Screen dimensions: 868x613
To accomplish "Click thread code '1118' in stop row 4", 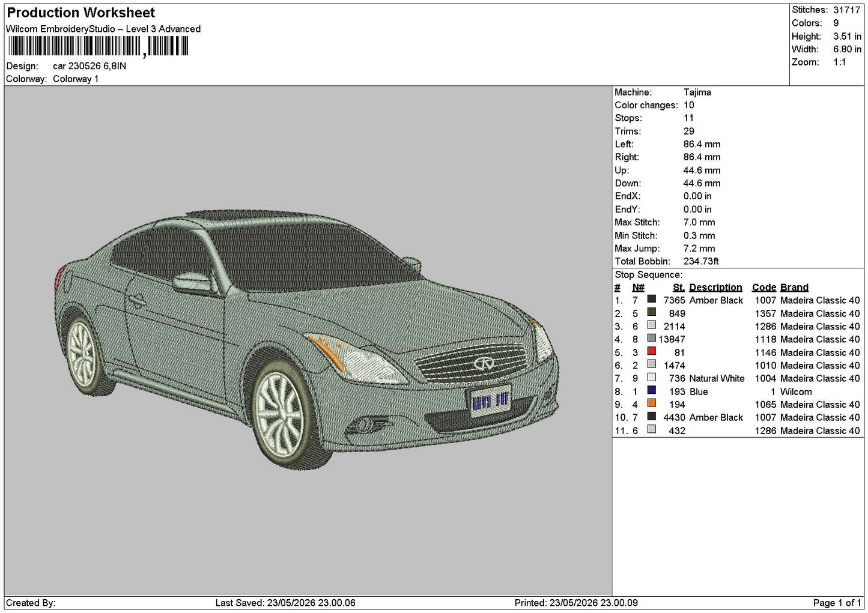I will pyautogui.click(x=765, y=340).
